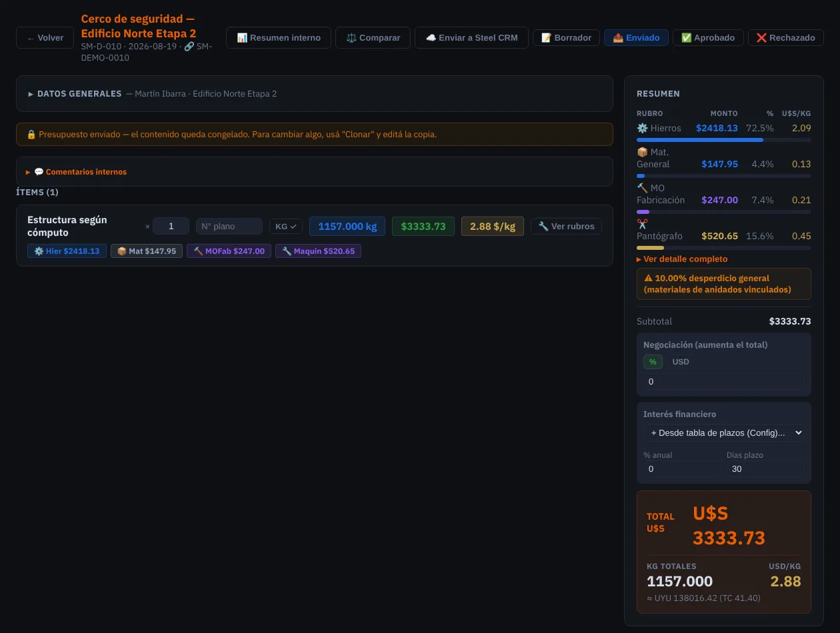This screenshot has height=633, width=840.
Task: Click the Negociación amount field
Action: pyautogui.click(x=724, y=382)
